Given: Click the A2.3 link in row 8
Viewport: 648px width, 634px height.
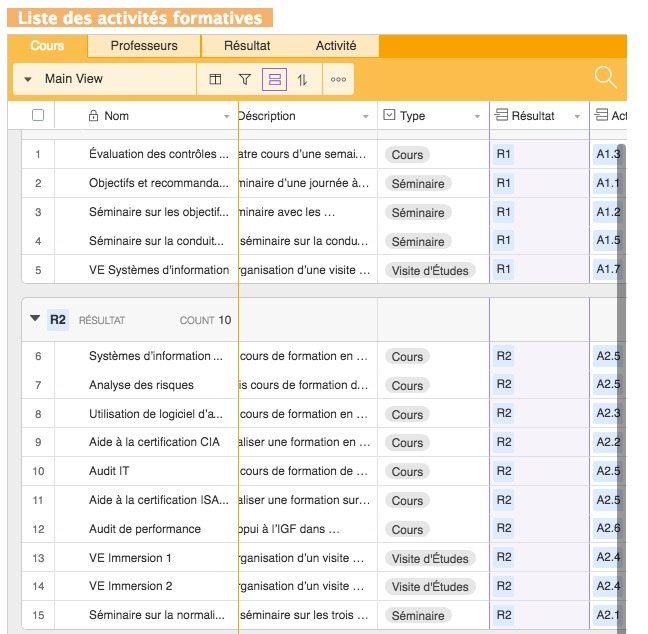Looking at the screenshot, I should click(608, 413).
